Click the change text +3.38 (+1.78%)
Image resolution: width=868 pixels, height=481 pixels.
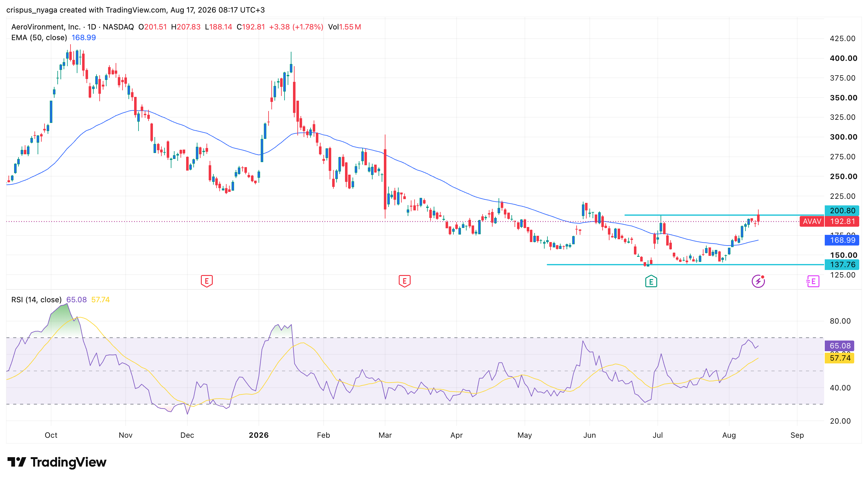pyautogui.click(x=296, y=27)
